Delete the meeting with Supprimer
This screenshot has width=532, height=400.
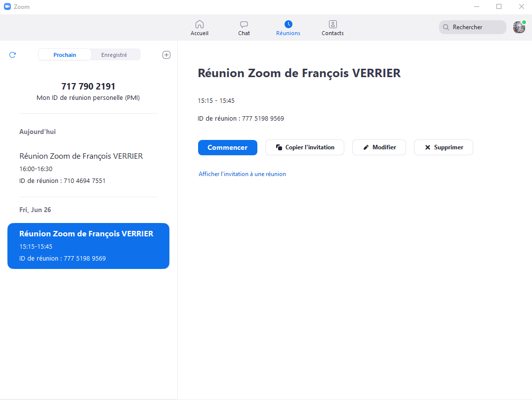pos(444,147)
